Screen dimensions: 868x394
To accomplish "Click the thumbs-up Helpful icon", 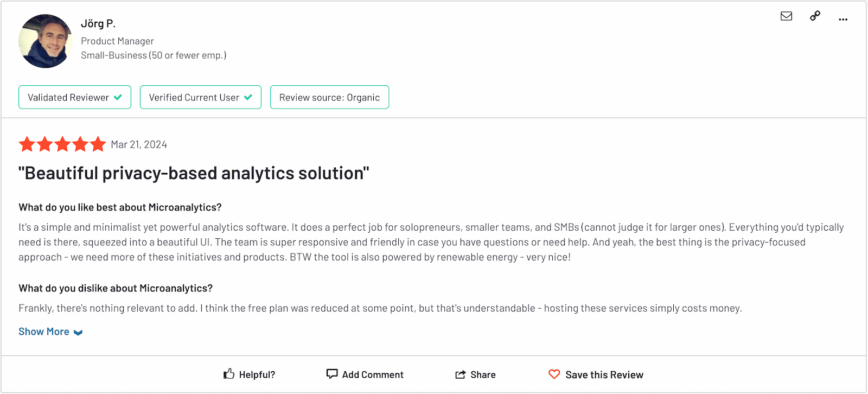I will tap(228, 373).
